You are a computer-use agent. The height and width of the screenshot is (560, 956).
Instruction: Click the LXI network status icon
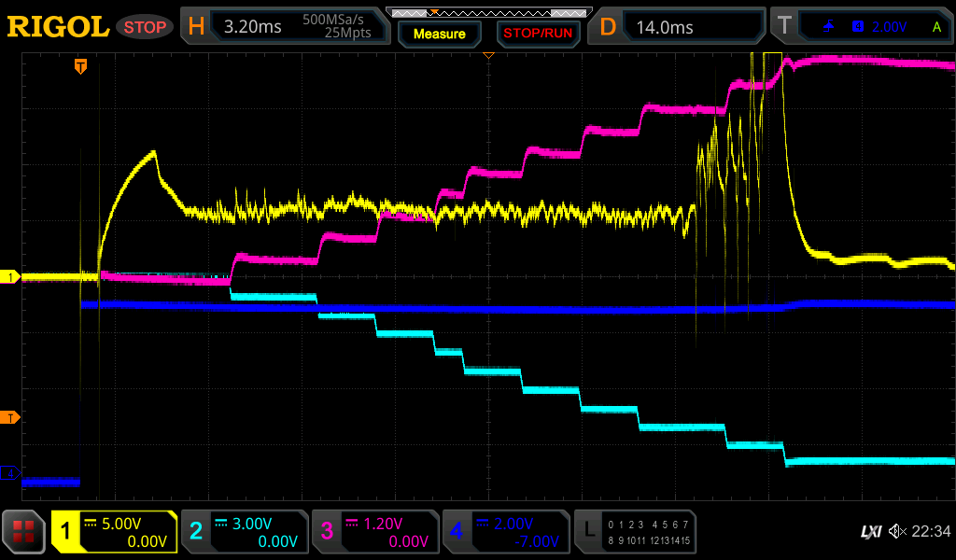coord(870,531)
